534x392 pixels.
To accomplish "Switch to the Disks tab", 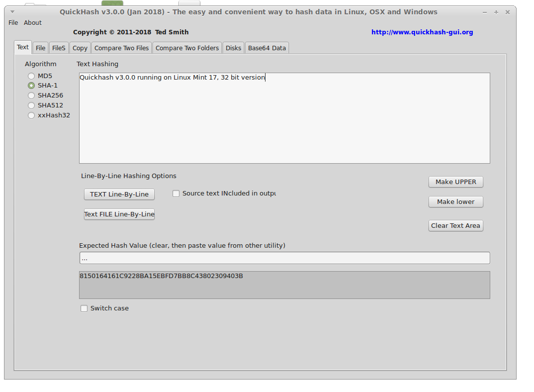I will [x=233, y=48].
